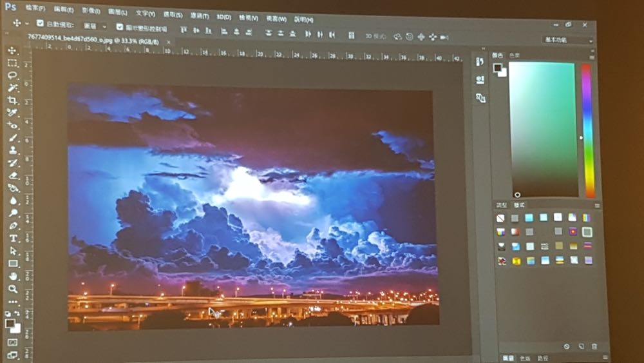The image size is (644, 363).
Task: Open the 文字(Y) Type menu
Action: click(146, 14)
